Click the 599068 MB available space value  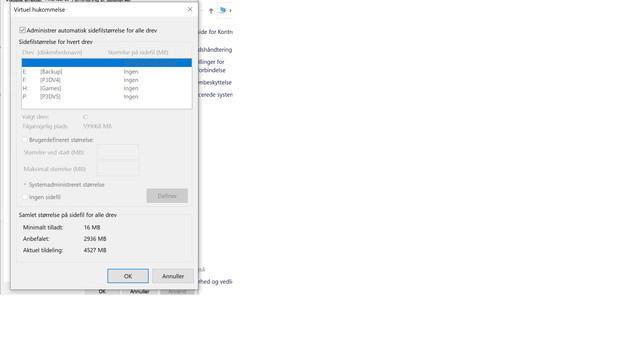[x=97, y=126]
